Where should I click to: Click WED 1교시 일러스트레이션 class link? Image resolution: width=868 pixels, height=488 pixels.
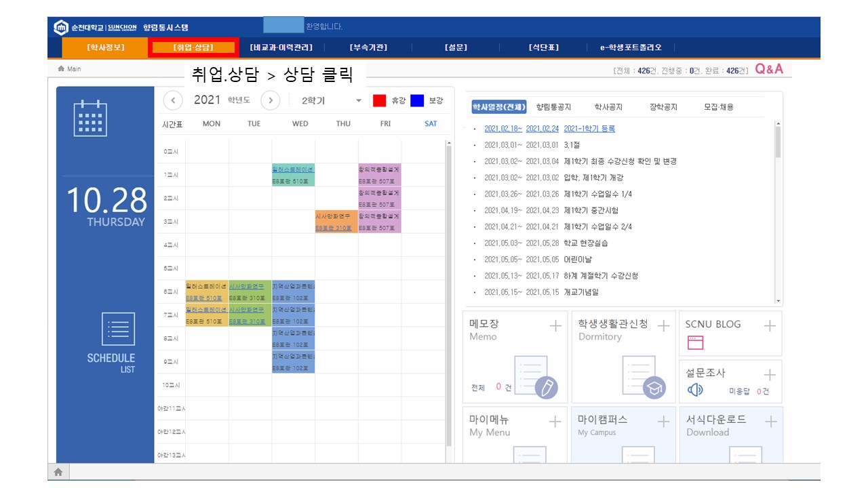[x=293, y=169]
